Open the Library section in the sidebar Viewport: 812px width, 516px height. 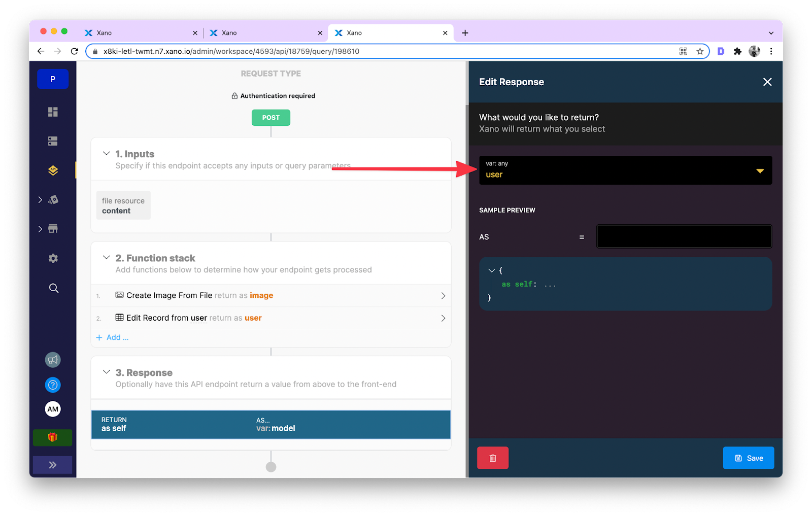(52, 199)
